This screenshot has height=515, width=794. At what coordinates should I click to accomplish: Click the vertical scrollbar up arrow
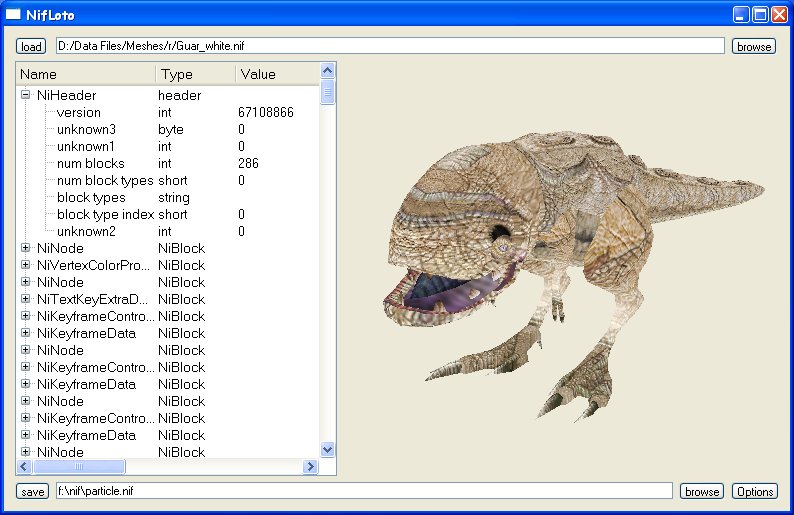tap(328, 70)
